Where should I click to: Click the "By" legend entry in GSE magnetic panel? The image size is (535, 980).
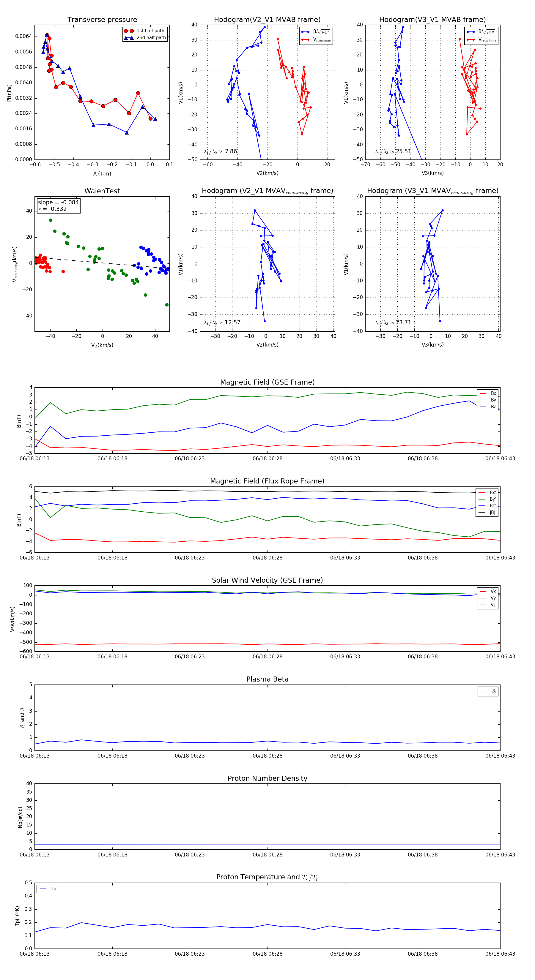pos(488,400)
